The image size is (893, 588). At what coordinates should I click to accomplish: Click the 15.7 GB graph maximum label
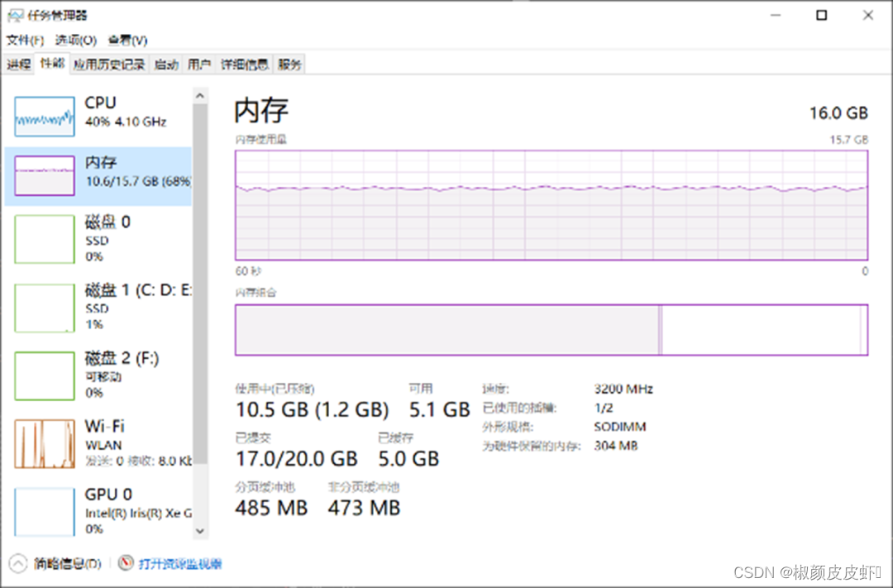point(848,140)
